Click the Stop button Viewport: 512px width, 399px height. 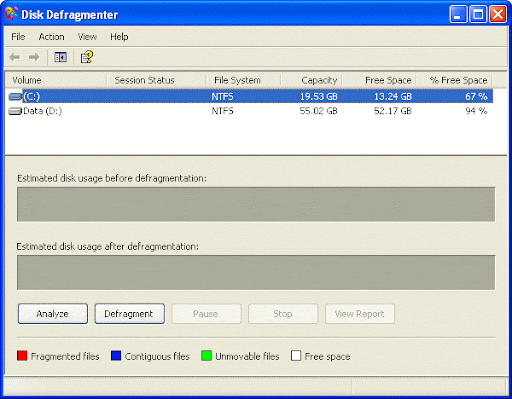(x=283, y=314)
